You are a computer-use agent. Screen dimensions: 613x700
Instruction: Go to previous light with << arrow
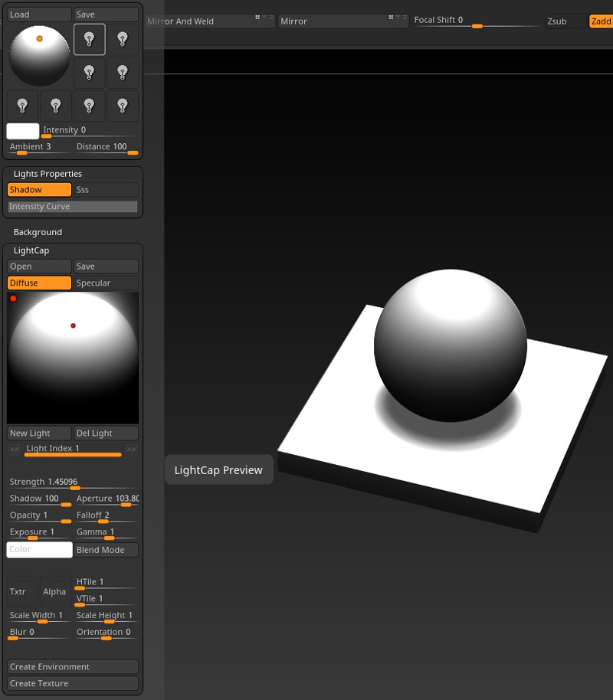(15, 450)
